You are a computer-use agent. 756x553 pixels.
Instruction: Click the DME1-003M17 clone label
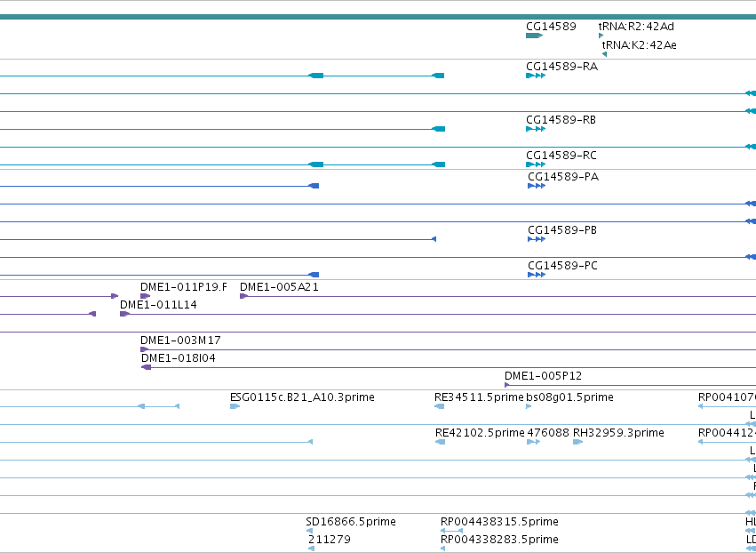pos(181,341)
